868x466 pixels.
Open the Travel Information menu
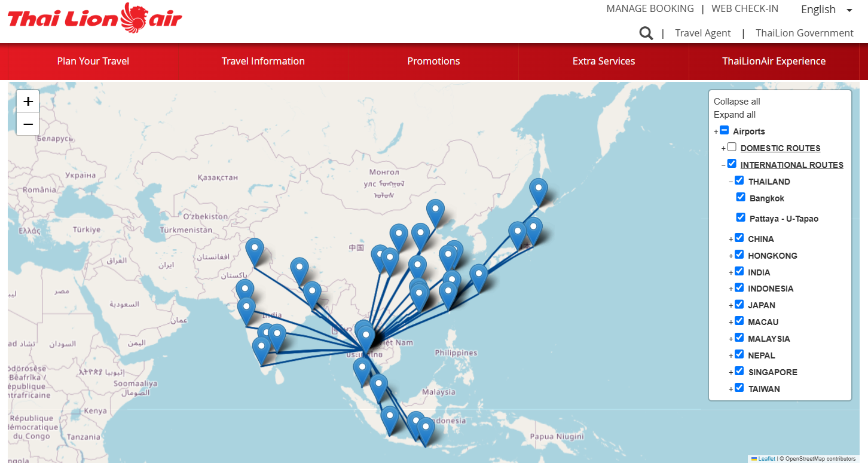263,61
